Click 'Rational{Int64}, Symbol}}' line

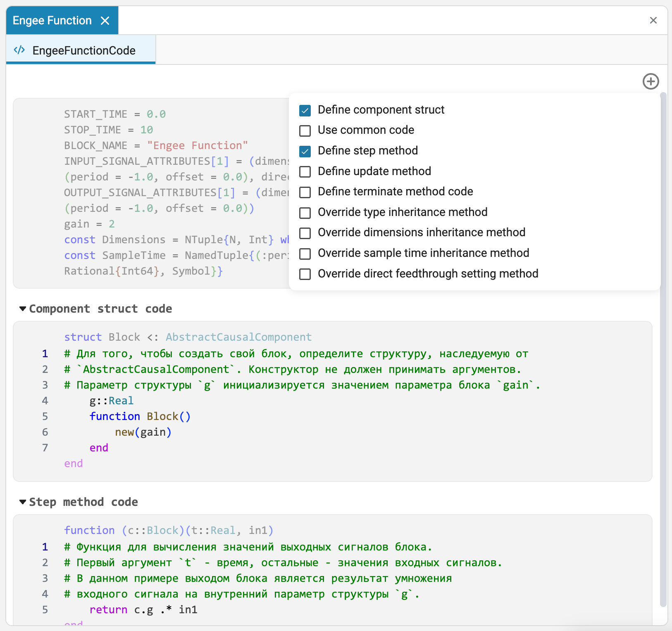click(143, 271)
